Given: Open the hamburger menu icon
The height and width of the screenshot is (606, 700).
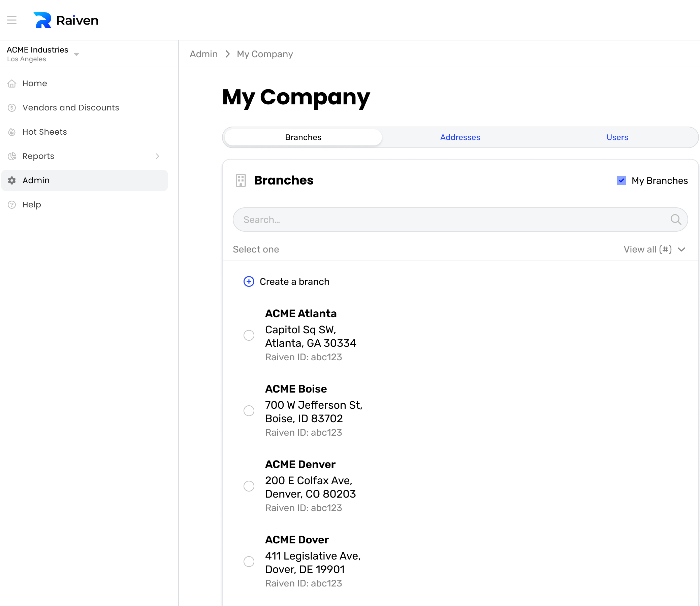Looking at the screenshot, I should 12,20.
